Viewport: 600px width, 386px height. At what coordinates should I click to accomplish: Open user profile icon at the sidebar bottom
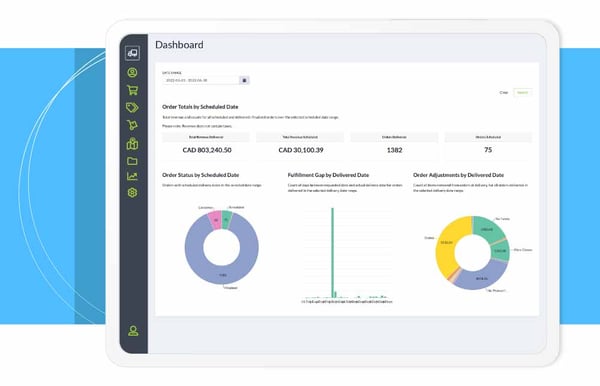[x=133, y=331]
